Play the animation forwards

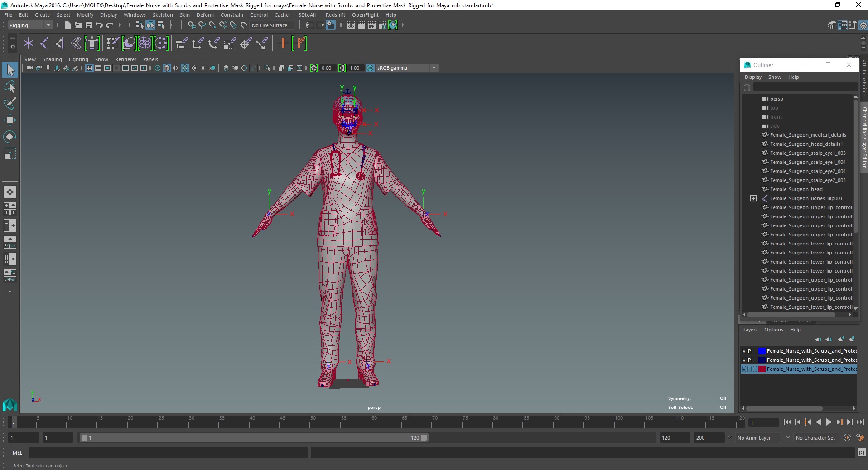829,422
